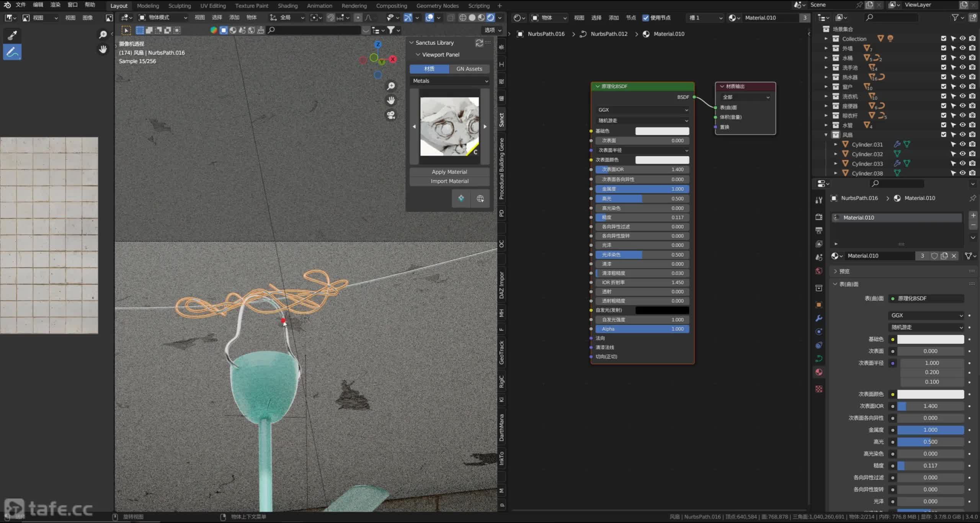Hide the 水桶 collection with eye icon
The height and width of the screenshot is (523, 980).
point(962,58)
